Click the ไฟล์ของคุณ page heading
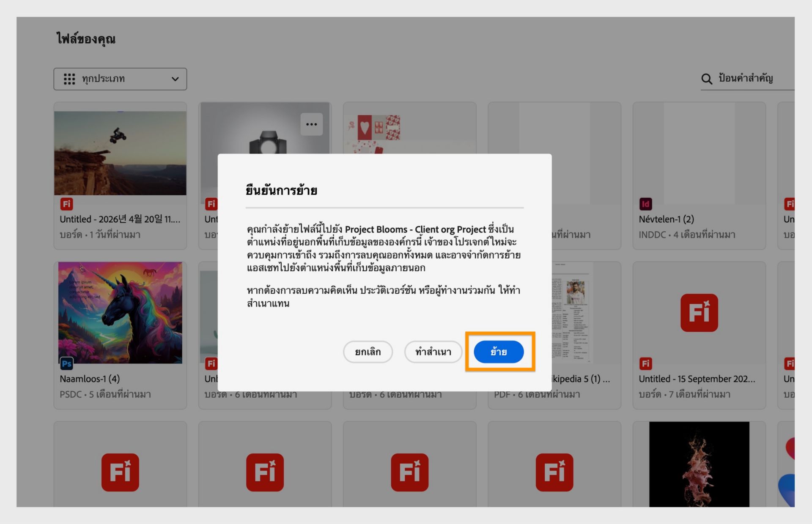 pyautogui.click(x=86, y=39)
